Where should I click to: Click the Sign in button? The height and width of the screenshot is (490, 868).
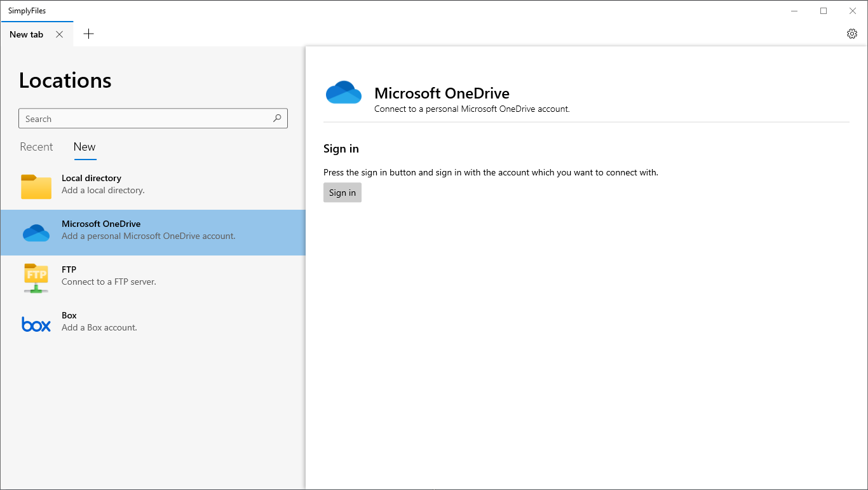tap(342, 193)
